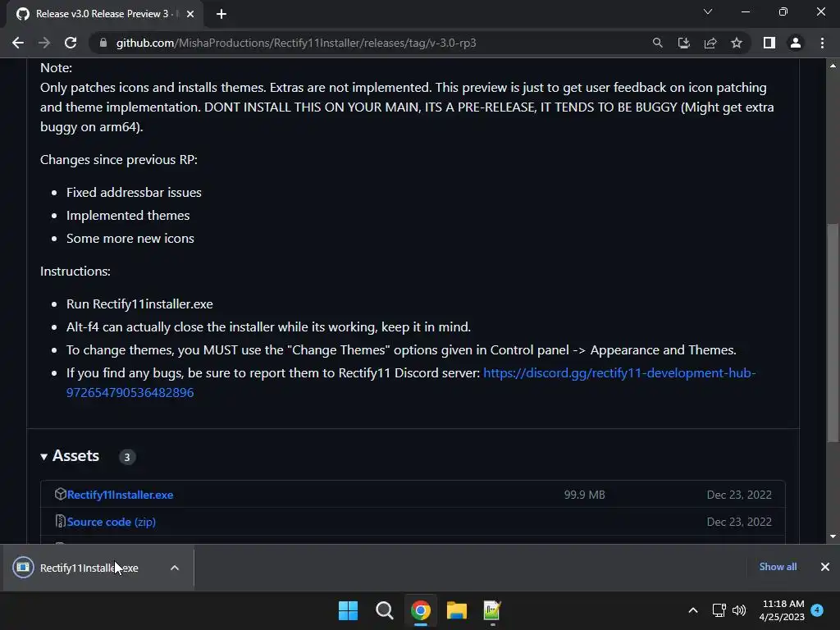This screenshot has width=840, height=630.
Task: Go back to the previous page
Action: tap(18, 43)
